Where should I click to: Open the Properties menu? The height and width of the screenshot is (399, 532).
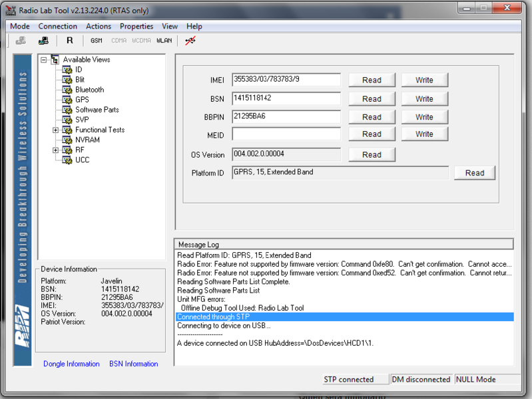click(136, 26)
